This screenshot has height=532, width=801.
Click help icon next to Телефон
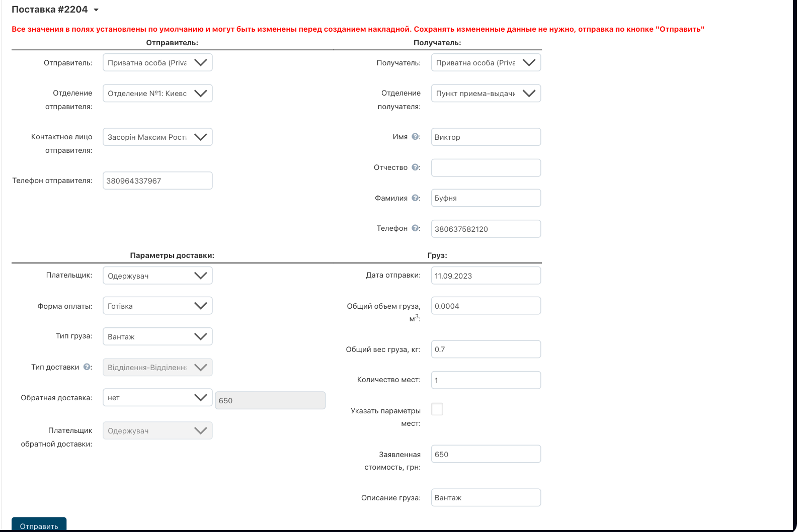tap(416, 228)
